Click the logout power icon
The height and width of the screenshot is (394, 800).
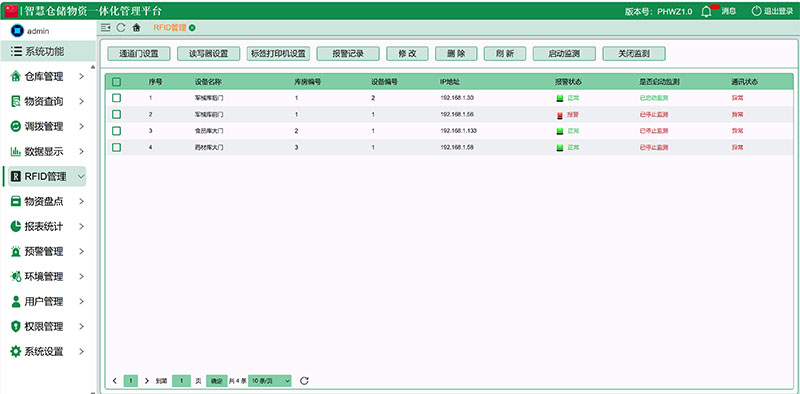(x=756, y=11)
